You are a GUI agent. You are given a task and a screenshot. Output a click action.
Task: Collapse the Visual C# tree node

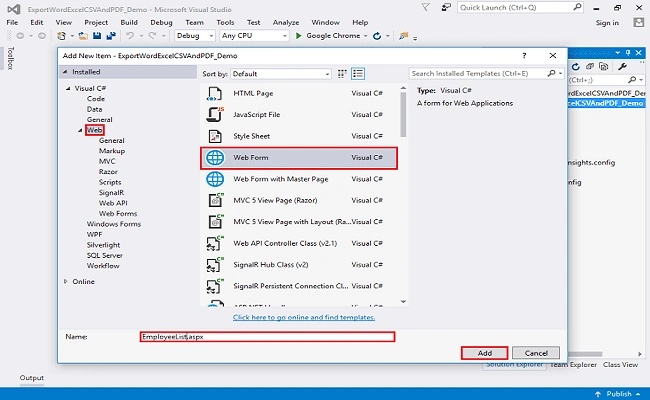pos(68,88)
